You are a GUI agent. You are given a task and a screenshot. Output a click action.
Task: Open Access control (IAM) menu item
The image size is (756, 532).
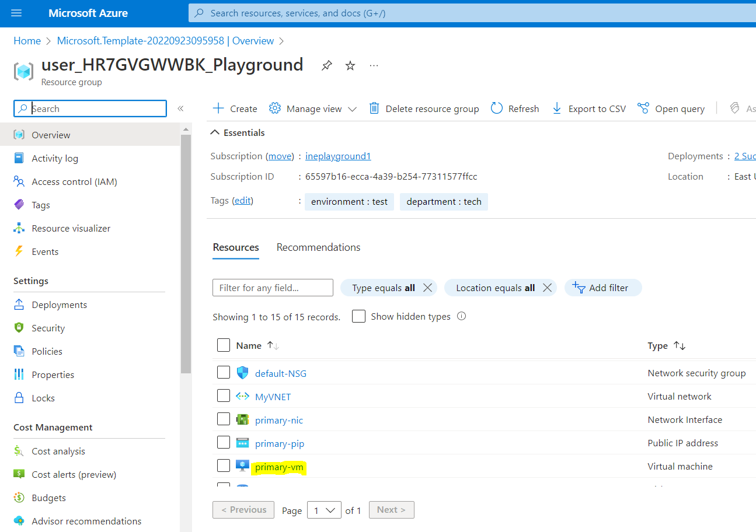click(x=74, y=182)
